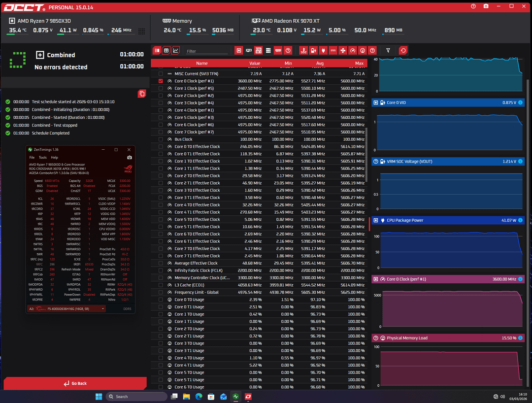Copy the test log with the copy icon
Screen dimensions: 532x403
coord(142,94)
